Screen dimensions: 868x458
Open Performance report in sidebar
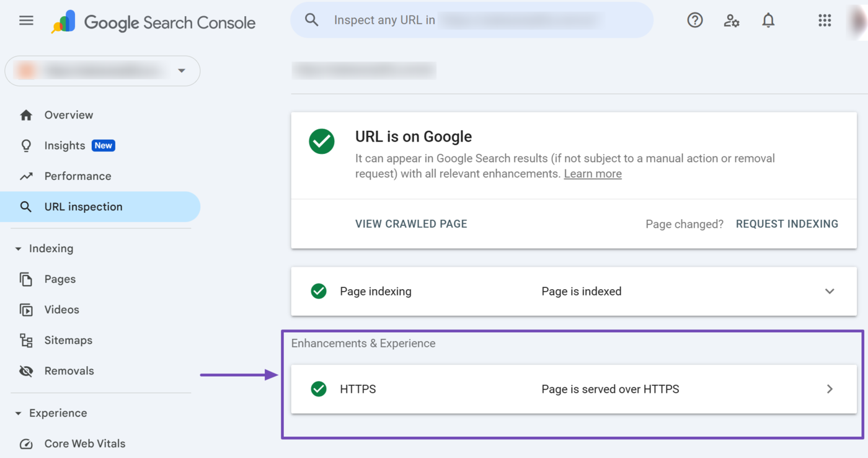coord(77,176)
